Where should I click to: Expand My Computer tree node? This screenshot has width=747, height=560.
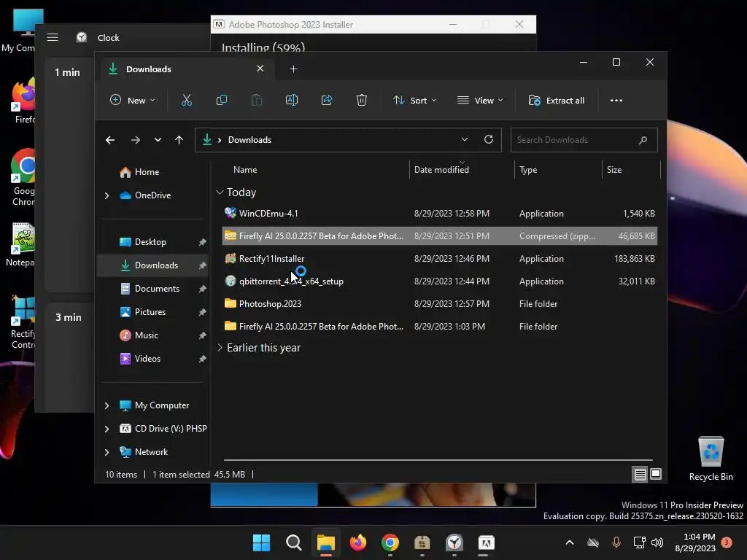click(107, 405)
